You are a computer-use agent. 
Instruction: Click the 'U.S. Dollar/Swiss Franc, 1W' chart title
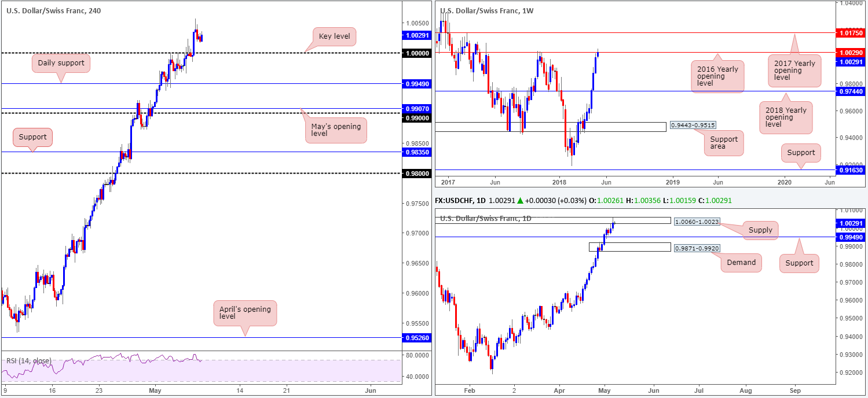[487, 10]
